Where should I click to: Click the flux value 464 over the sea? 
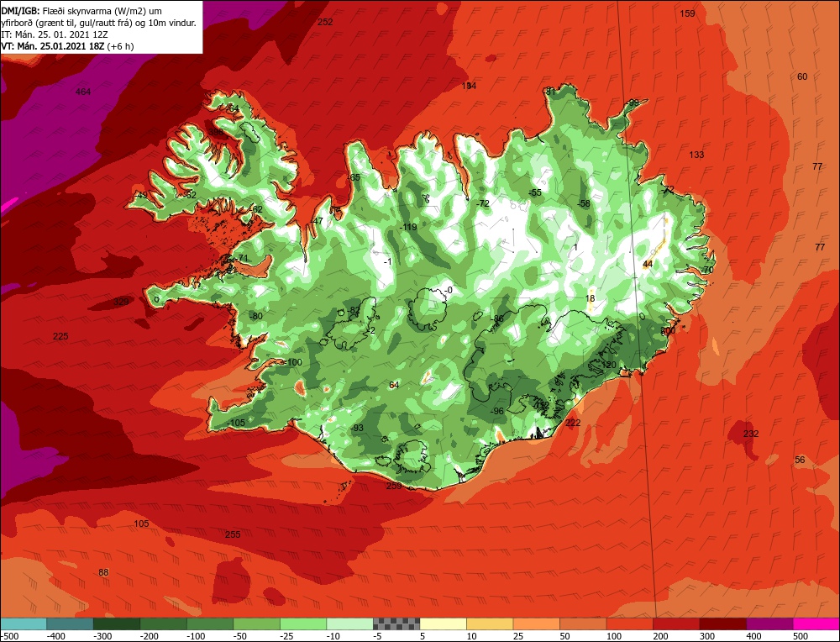pyautogui.click(x=83, y=92)
